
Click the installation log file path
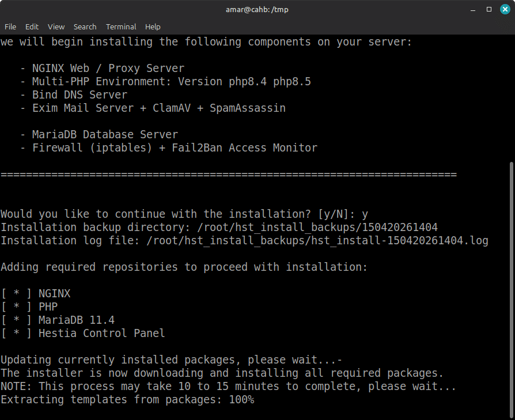click(x=317, y=241)
